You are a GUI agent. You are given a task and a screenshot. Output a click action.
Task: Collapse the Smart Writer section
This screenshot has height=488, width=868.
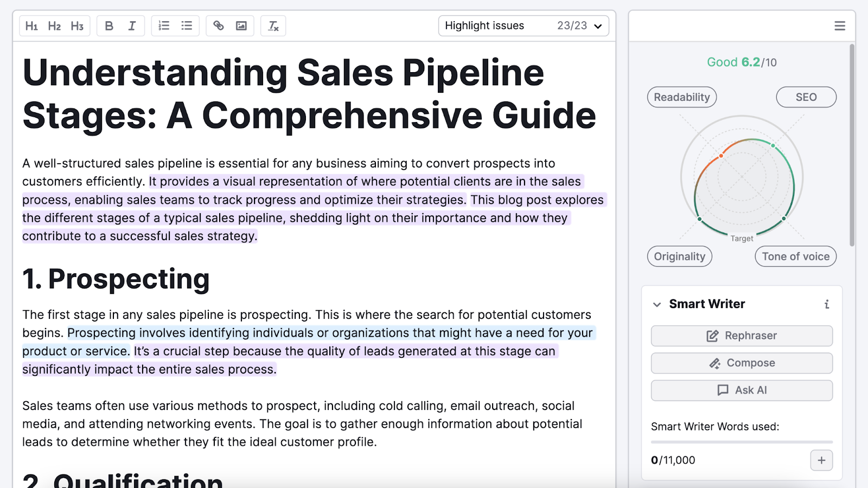coord(657,304)
